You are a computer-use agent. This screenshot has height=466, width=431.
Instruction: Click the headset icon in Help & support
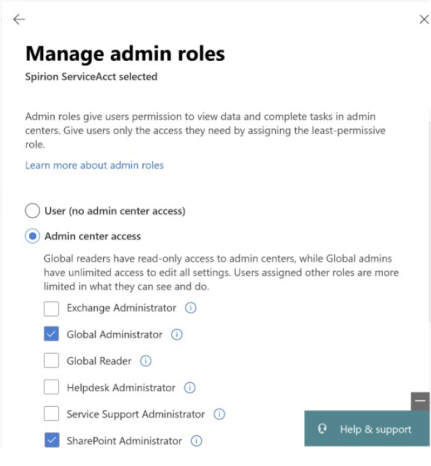(x=322, y=429)
